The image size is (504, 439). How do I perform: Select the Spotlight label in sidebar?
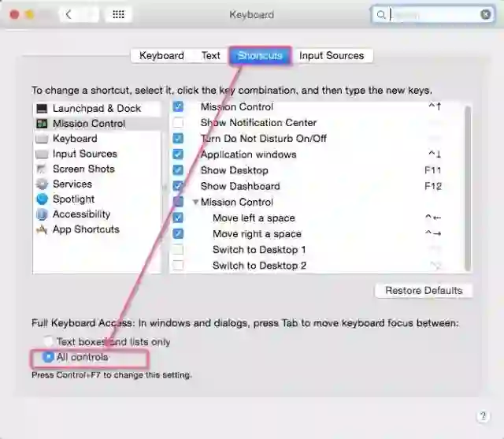click(x=73, y=199)
